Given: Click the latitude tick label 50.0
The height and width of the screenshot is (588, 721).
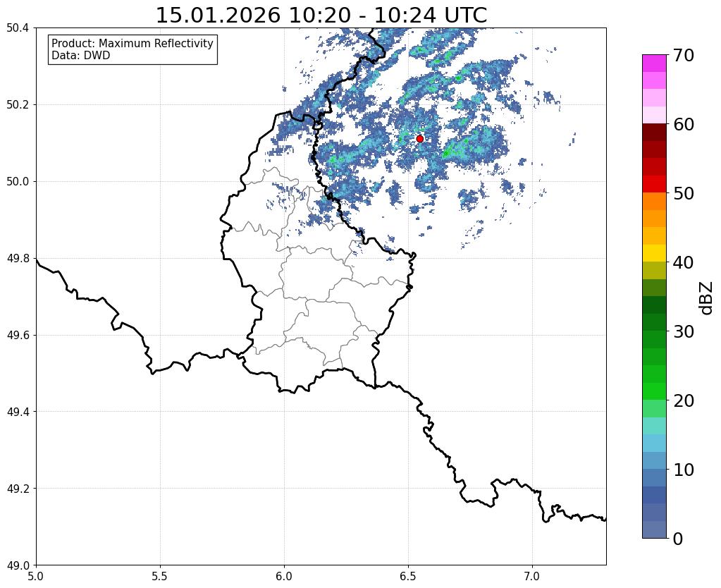Looking at the screenshot, I should click(18, 181).
